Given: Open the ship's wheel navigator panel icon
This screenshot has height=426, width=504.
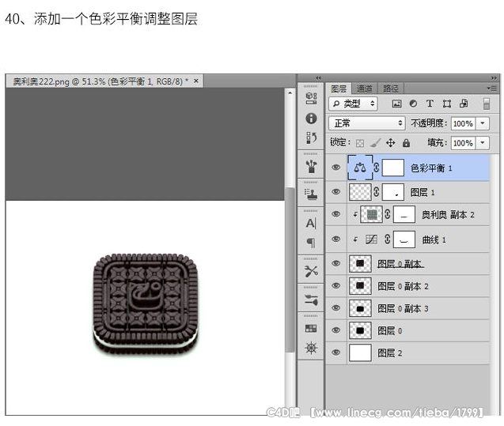Looking at the screenshot, I should coord(311,348).
